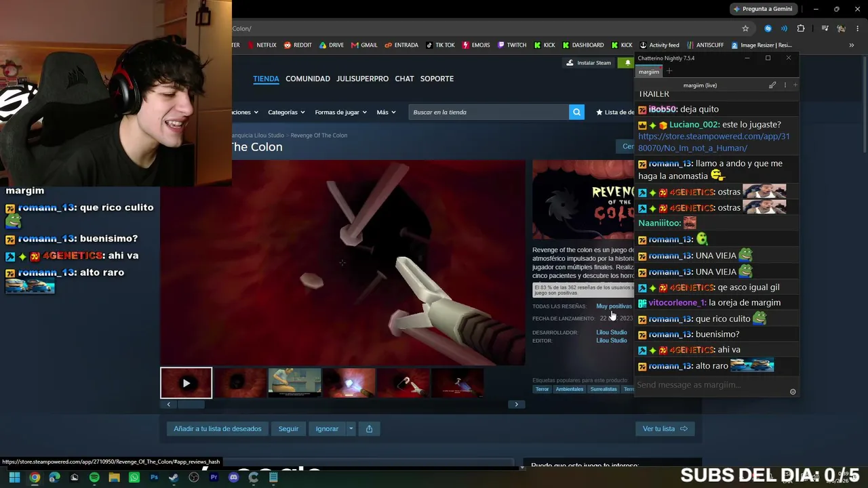Screen dimensions: 868x488
Task: Open the emote picker in Chatterino
Action: [793, 392]
